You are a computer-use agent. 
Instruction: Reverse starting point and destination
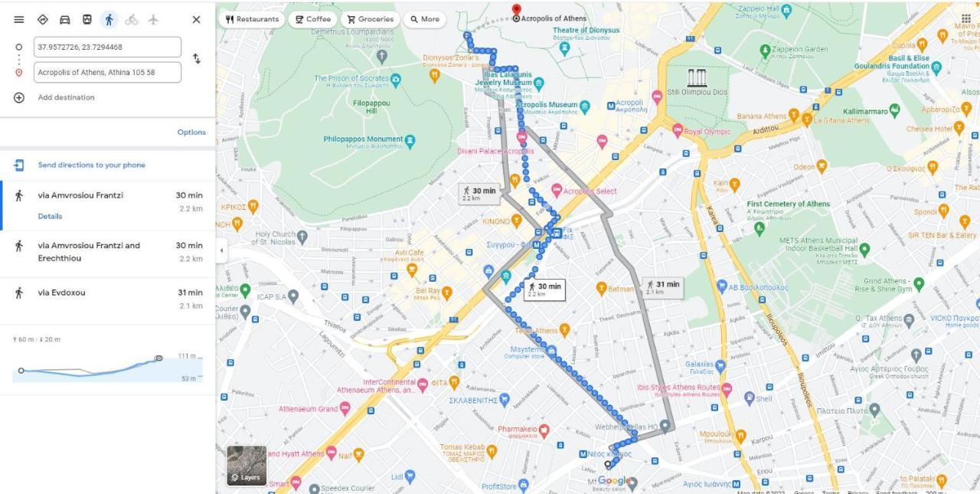(197, 59)
